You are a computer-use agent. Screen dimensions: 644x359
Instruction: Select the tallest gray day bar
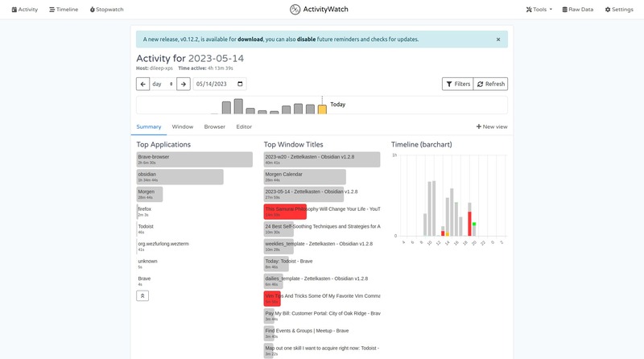coord(238,106)
